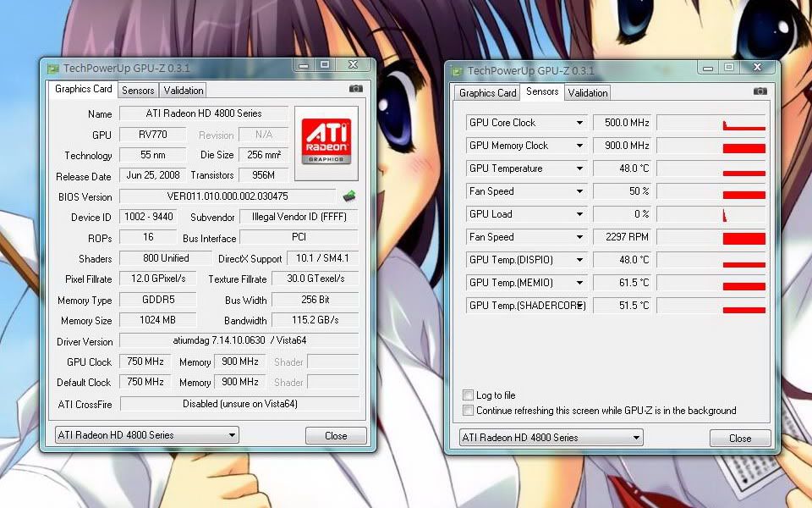Screen dimensions: 812x508
Task: Click the camera screenshot icon in the Graphics Card window
Action: point(356,89)
